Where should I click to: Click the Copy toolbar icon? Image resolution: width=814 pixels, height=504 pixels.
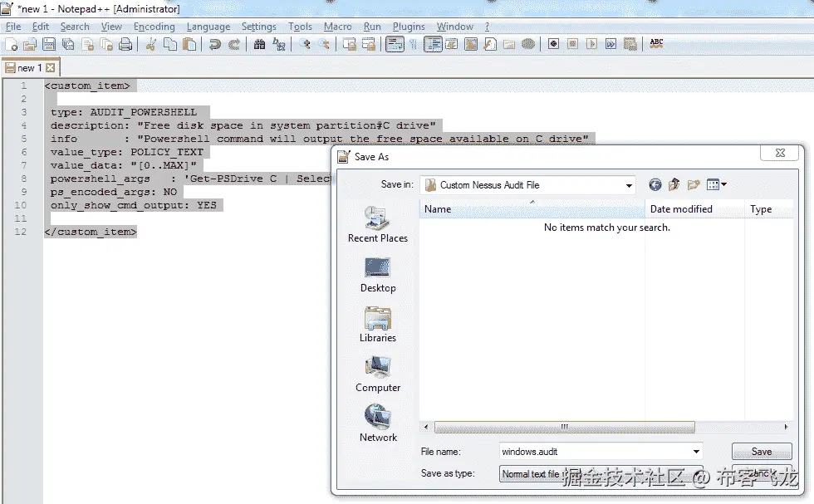[169, 45]
